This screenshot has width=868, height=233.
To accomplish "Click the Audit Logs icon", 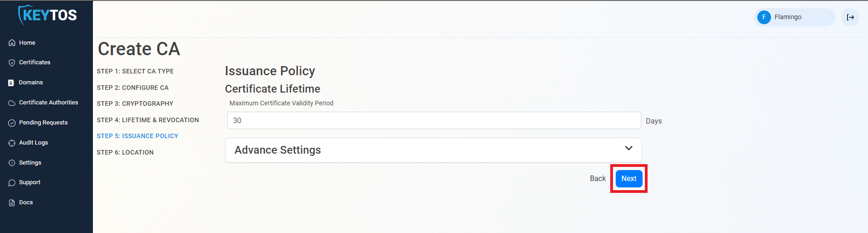I will 12,143.
